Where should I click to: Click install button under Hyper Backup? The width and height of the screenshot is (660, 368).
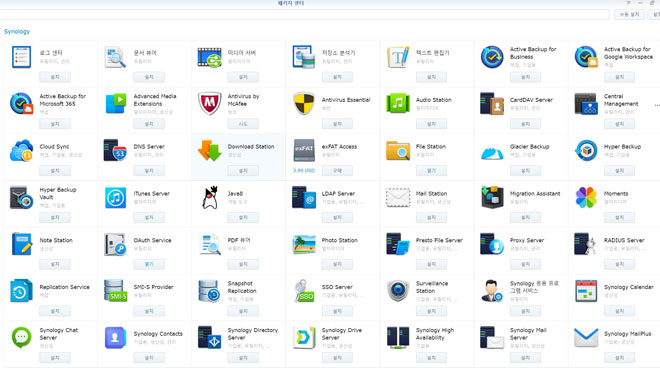coord(620,171)
